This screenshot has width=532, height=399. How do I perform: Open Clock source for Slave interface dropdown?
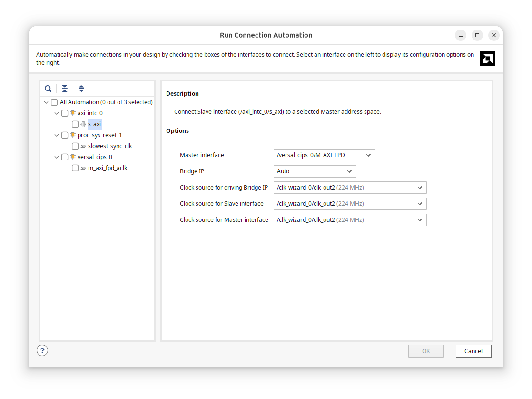[x=350, y=204]
